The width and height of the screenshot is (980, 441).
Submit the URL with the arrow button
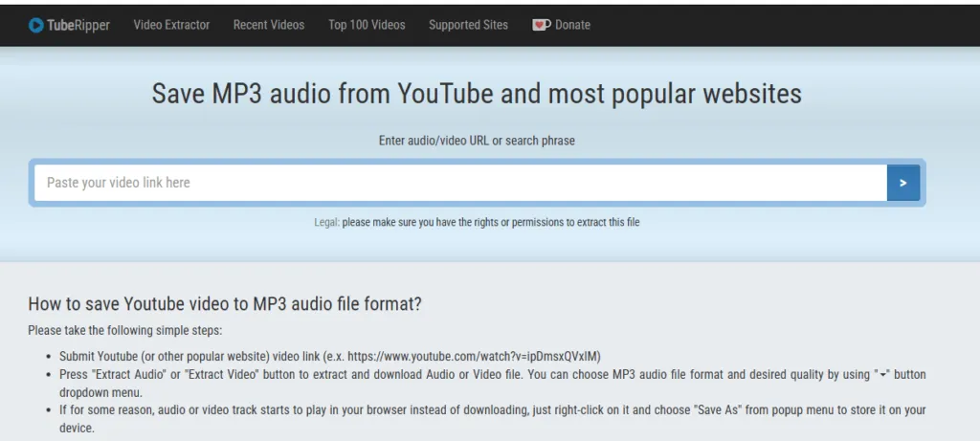tap(903, 183)
